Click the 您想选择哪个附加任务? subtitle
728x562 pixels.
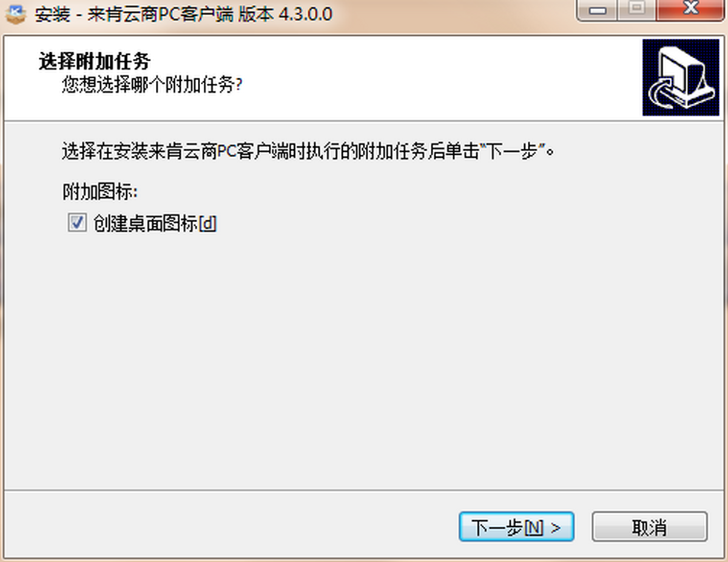152,85
